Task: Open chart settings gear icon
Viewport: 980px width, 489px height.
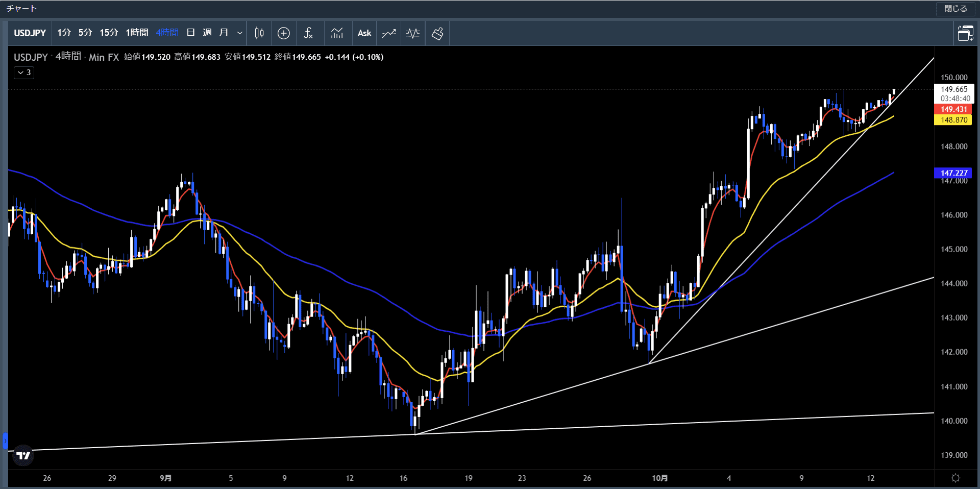Action: click(x=955, y=478)
